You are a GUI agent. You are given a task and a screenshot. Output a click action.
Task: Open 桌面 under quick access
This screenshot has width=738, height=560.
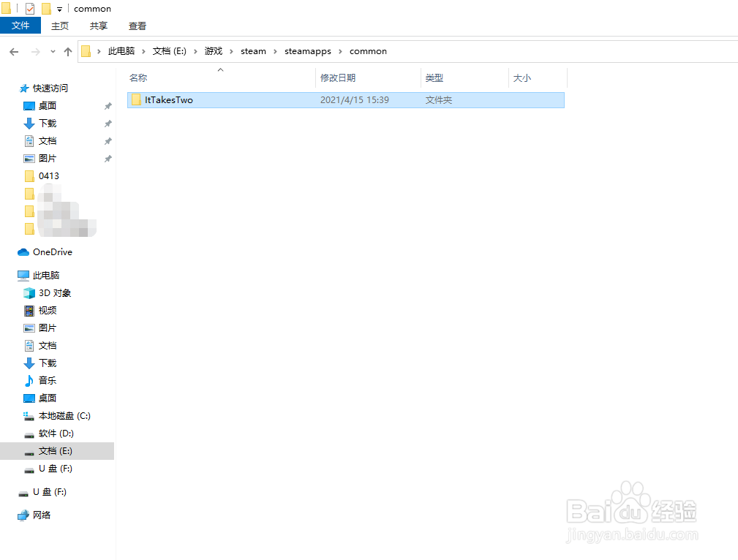pyautogui.click(x=48, y=106)
